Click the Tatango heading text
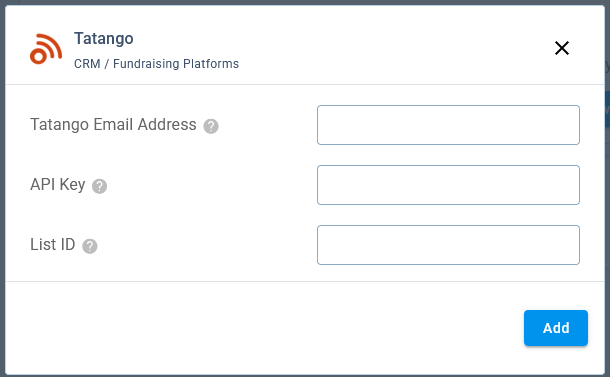This screenshot has height=377, width=610. [x=103, y=39]
